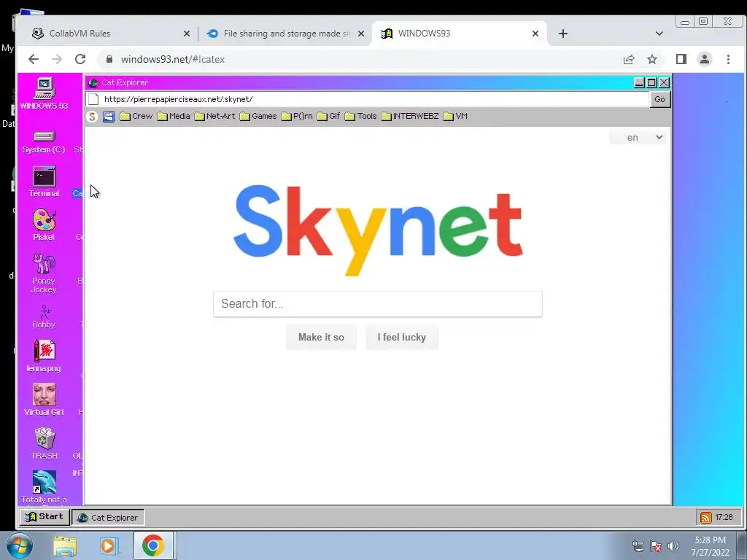The image size is (747, 560).
Task: Go back in Chrome
Action: point(34,59)
